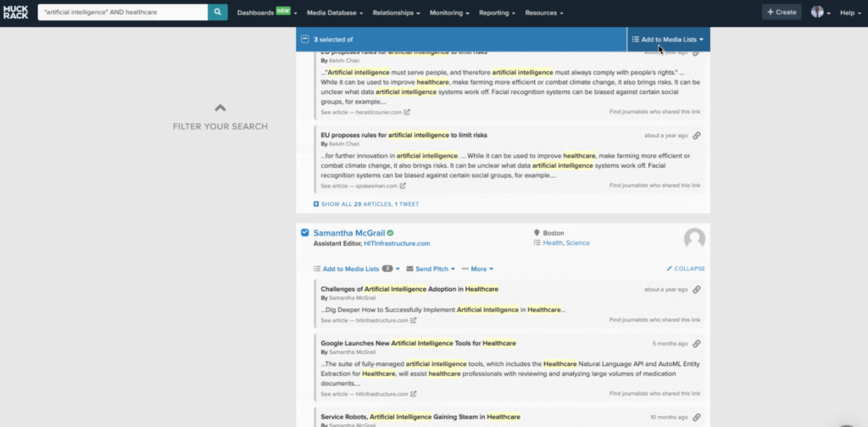The height and width of the screenshot is (427, 868).
Task: Click the 5 months ago timestamp
Action: (x=670, y=344)
